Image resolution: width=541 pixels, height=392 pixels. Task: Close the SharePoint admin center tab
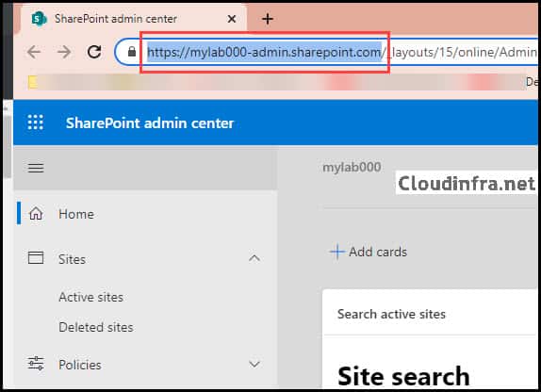point(232,19)
